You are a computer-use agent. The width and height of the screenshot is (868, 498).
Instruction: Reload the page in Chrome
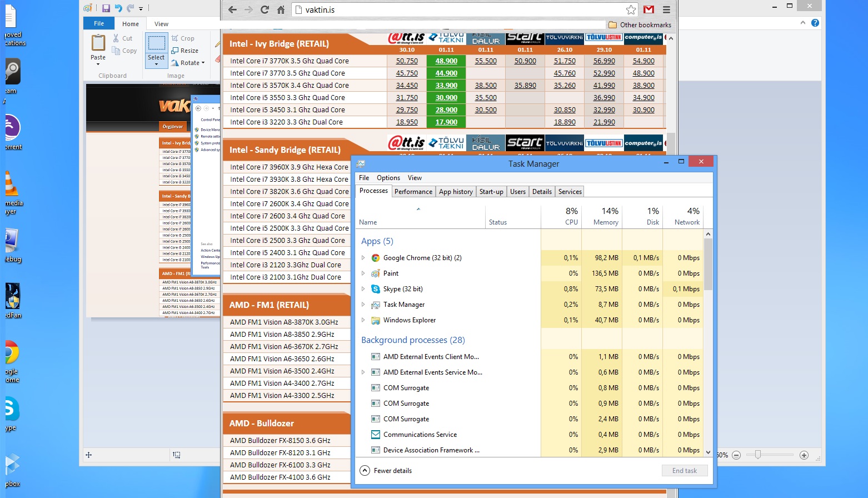(265, 9)
